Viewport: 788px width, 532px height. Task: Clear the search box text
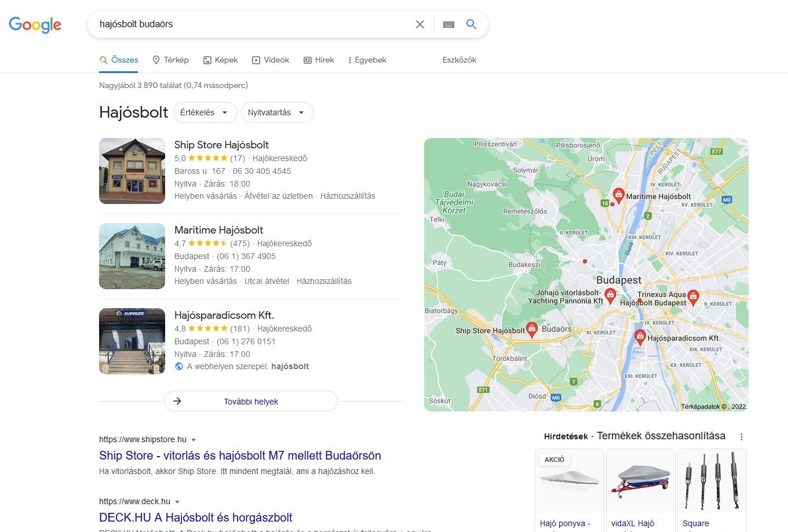(420, 24)
